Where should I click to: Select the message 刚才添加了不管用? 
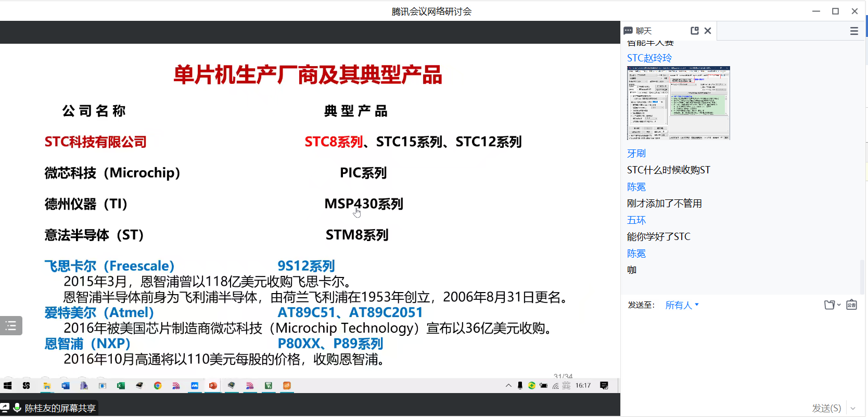665,204
